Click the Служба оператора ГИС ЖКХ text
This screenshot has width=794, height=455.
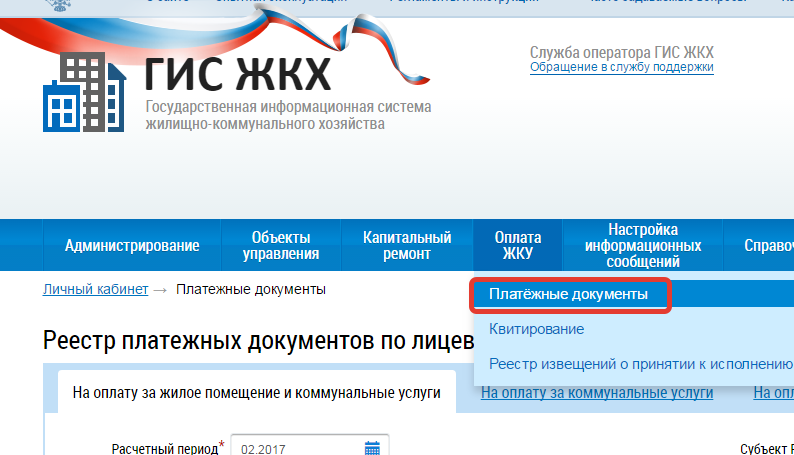pyautogui.click(x=621, y=52)
